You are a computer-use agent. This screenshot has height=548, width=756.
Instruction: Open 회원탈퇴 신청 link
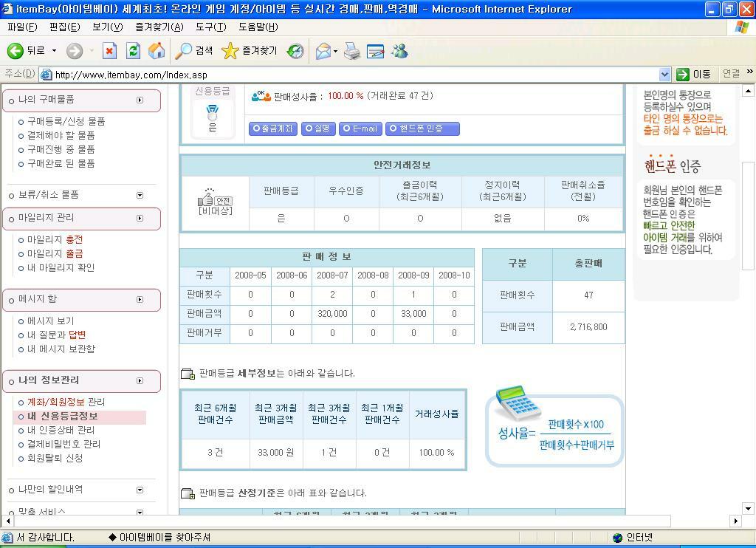point(55,458)
